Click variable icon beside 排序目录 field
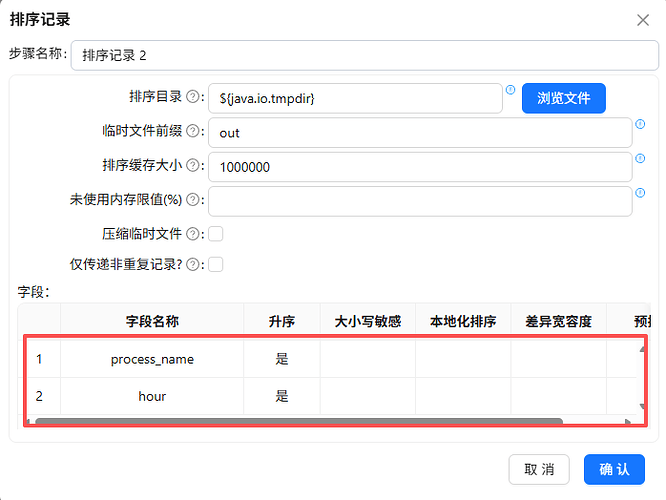Image resolution: width=666 pixels, height=500 pixels. click(511, 90)
